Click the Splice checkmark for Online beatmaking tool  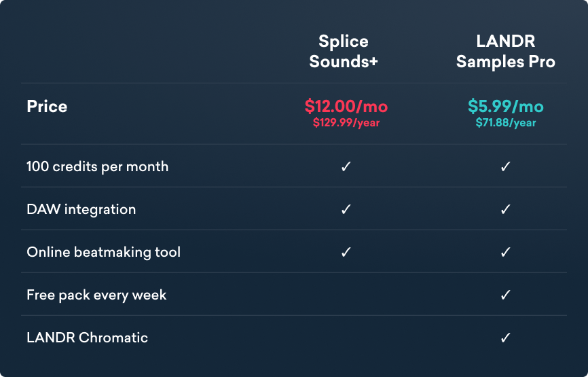click(x=346, y=252)
